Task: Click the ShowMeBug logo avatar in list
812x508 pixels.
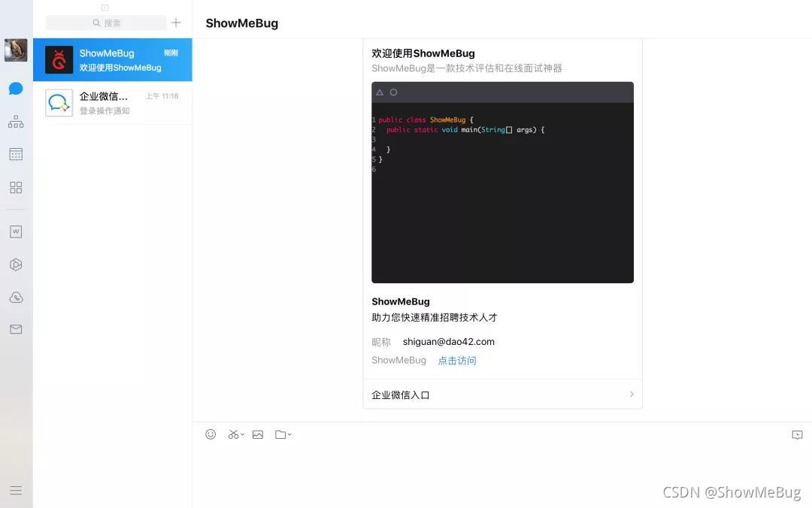Action: 59,59
